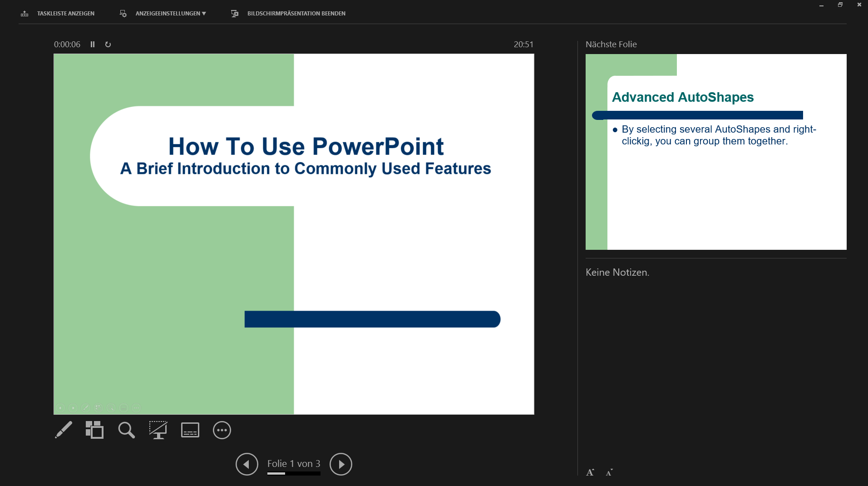Click the Advanced AutoShapes next slide preview
868x486 pixels.
click(x=715, y=152)
